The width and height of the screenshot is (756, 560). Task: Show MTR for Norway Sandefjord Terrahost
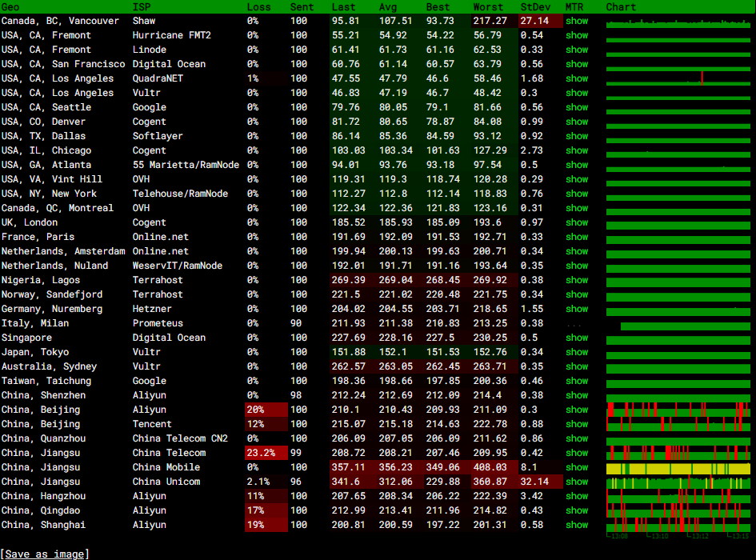[577, 294]
